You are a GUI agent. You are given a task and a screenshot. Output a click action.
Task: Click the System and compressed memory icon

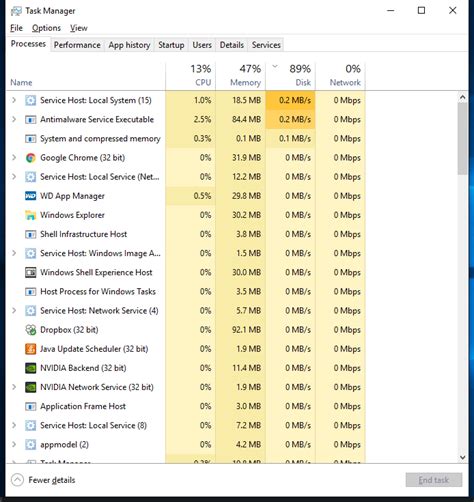pos(30,138)
